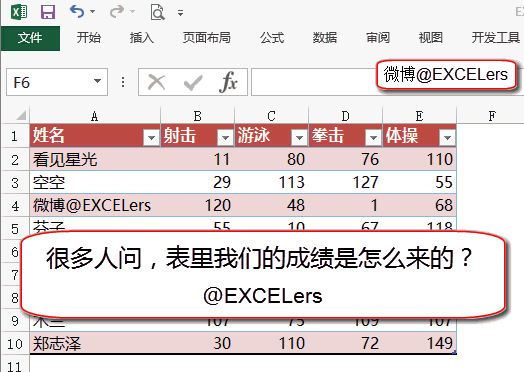This screenshot has width=524, height=372.
Task: Open Insert Function with the fx icon
Action: [x=228, y=82]
